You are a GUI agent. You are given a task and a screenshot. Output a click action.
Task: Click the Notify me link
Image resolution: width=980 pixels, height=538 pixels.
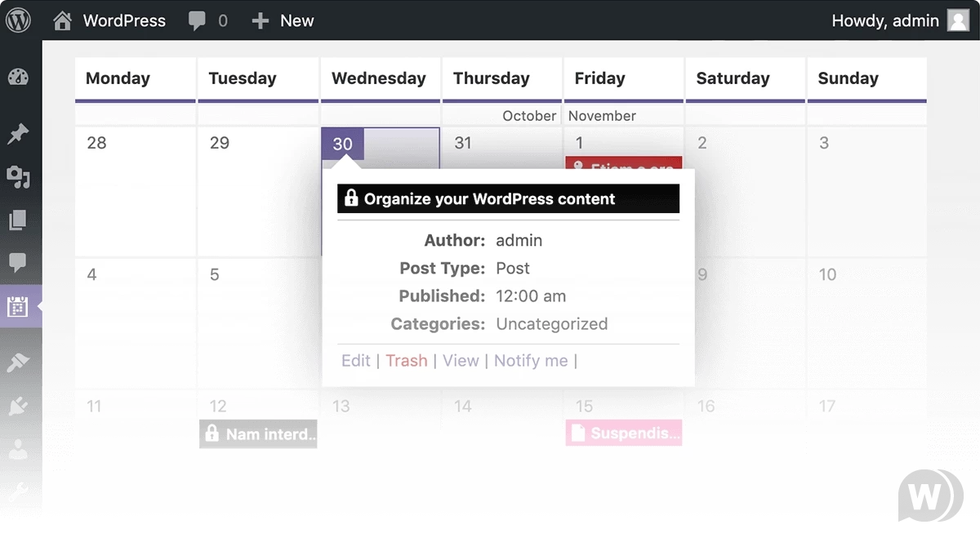(531, 361)
